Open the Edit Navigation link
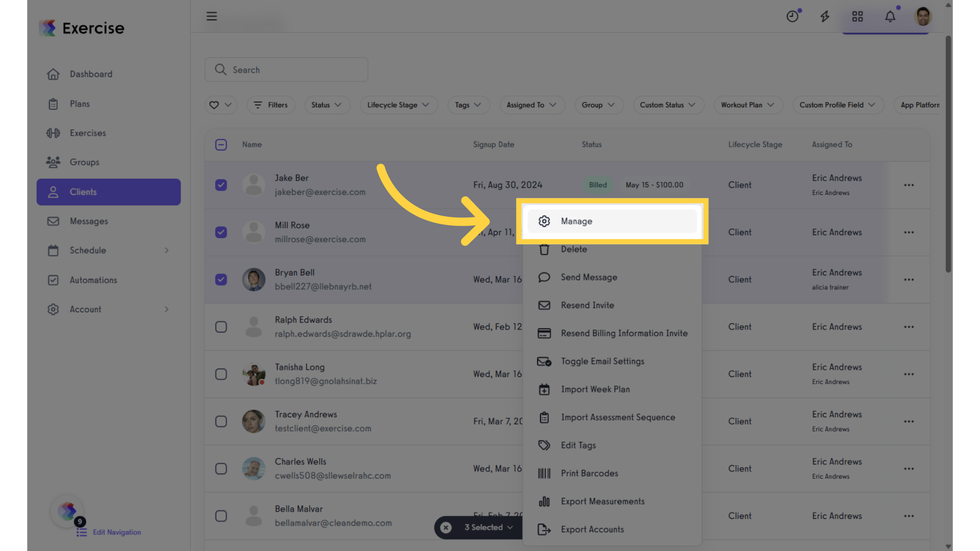 click(117, 532)
